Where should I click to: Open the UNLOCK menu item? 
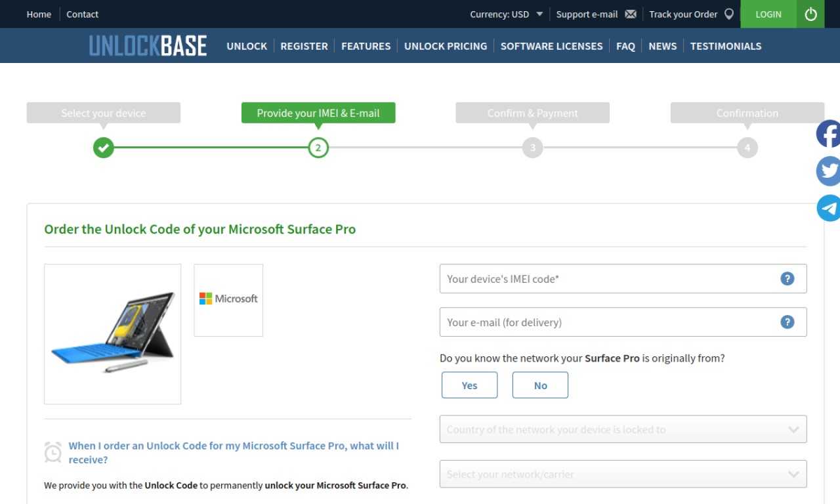[x=247, y=46]
